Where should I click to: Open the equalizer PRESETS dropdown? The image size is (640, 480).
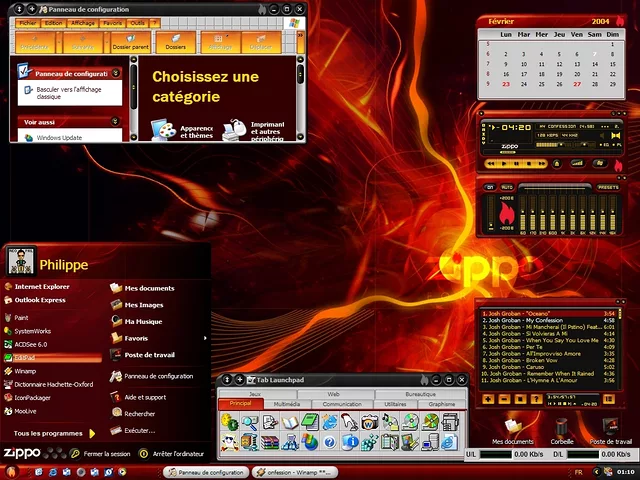pos(608,187)
